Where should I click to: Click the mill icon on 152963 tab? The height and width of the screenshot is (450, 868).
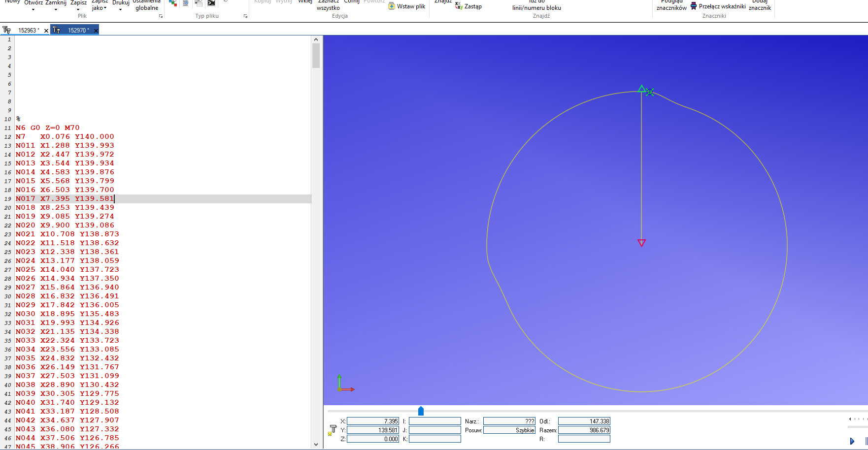tap(7, 31)
